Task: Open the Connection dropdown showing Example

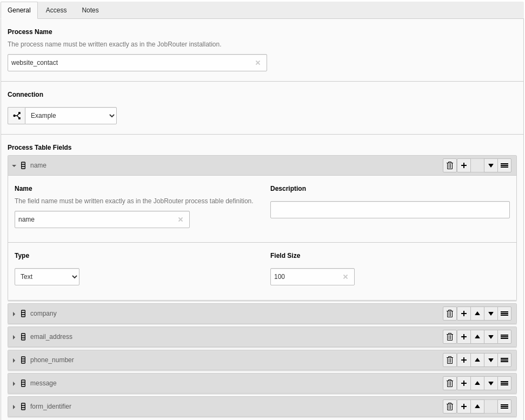Action: pyautogui.click(x=71, y=116)
